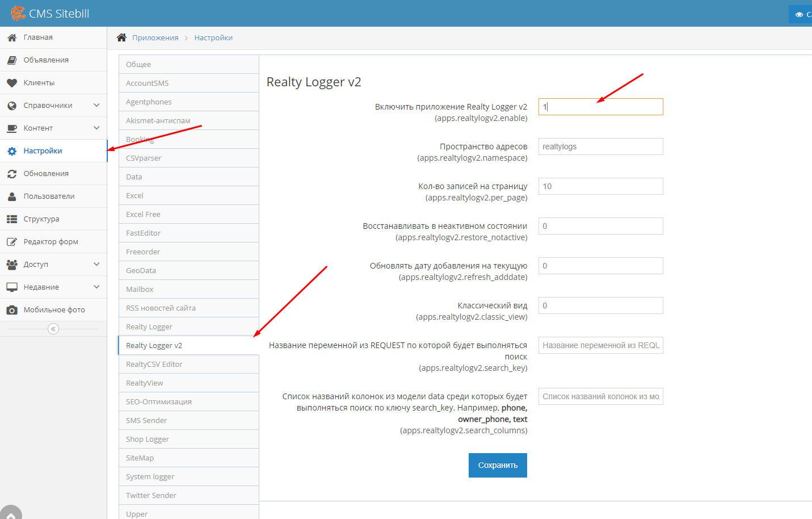
Task: Click the edit icon next to Редактор форм
Action: 12,242
